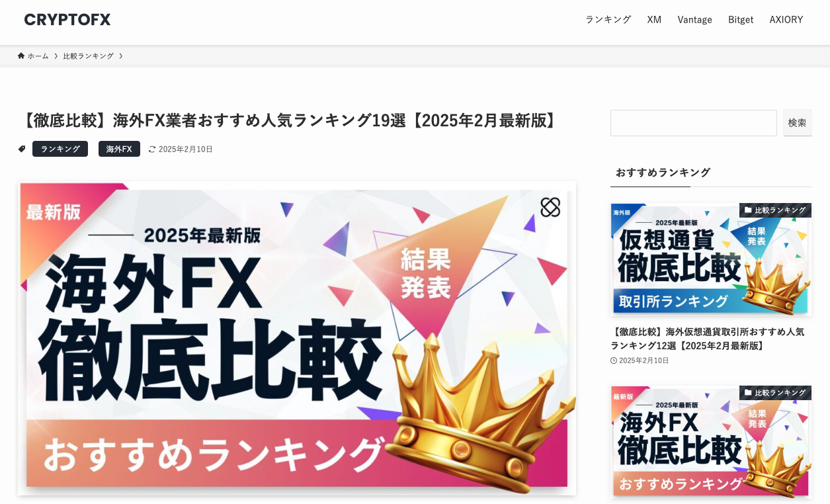Viewport: 830px width, 504px height.
Task: Click folder icon on 海外FX sidebar badge
Action: [748, 393]
